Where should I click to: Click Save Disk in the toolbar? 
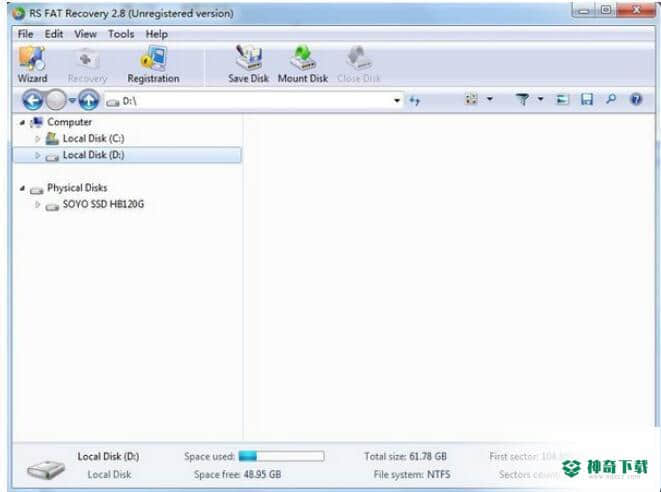coord(248,64)
